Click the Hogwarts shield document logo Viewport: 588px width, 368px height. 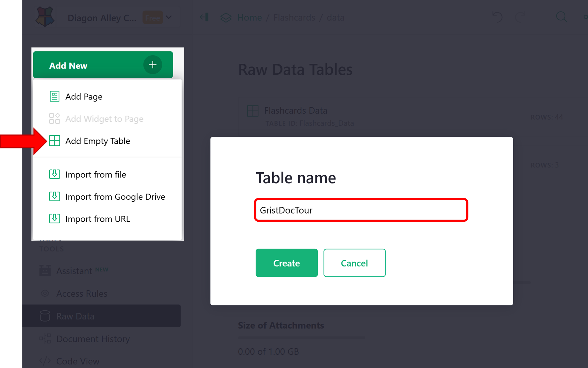[x=45, y=17]
